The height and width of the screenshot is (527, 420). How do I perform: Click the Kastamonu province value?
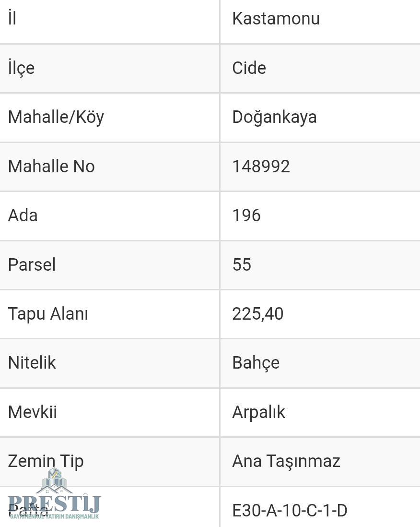[276, 19]
